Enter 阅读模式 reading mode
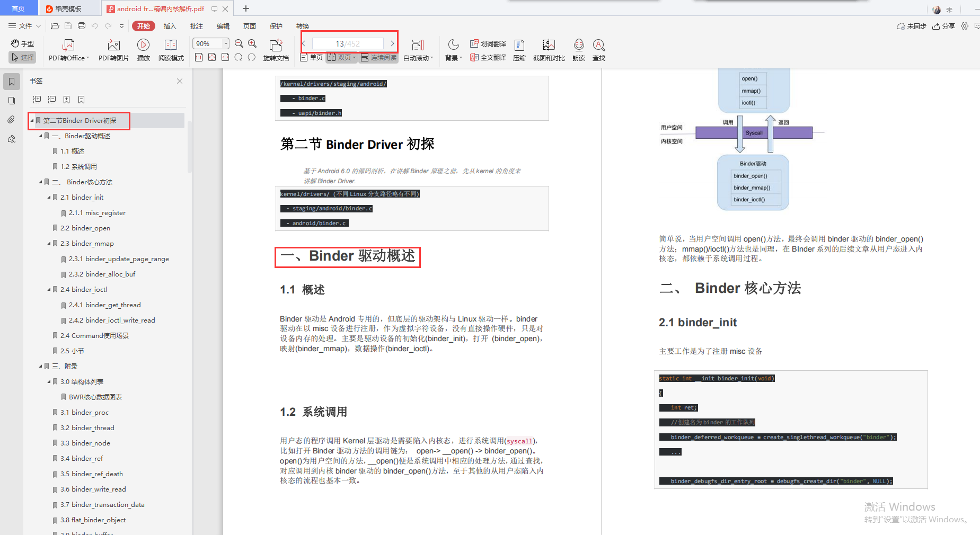This screenshot has width=980, height=535. point(171,49)
